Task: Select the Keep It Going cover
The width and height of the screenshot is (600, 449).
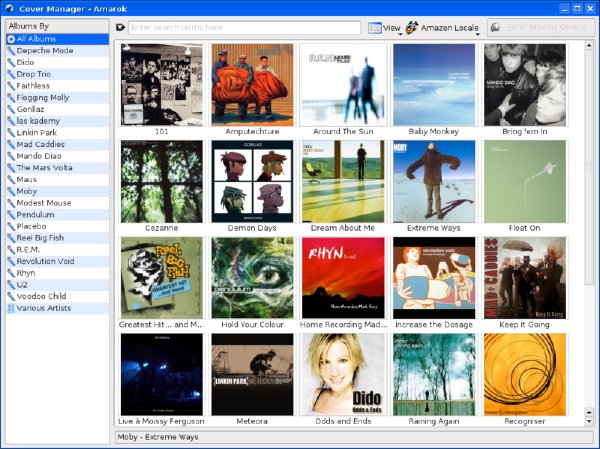Action: coord(525,278)
